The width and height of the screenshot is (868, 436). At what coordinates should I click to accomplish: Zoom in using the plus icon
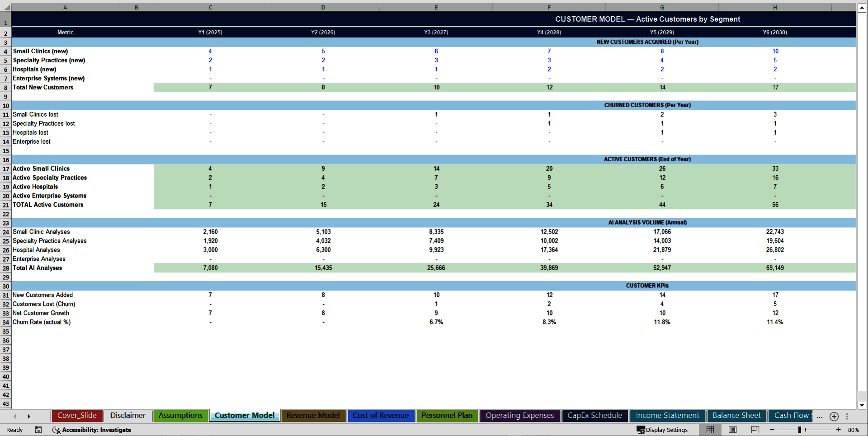tap(839, 430)
